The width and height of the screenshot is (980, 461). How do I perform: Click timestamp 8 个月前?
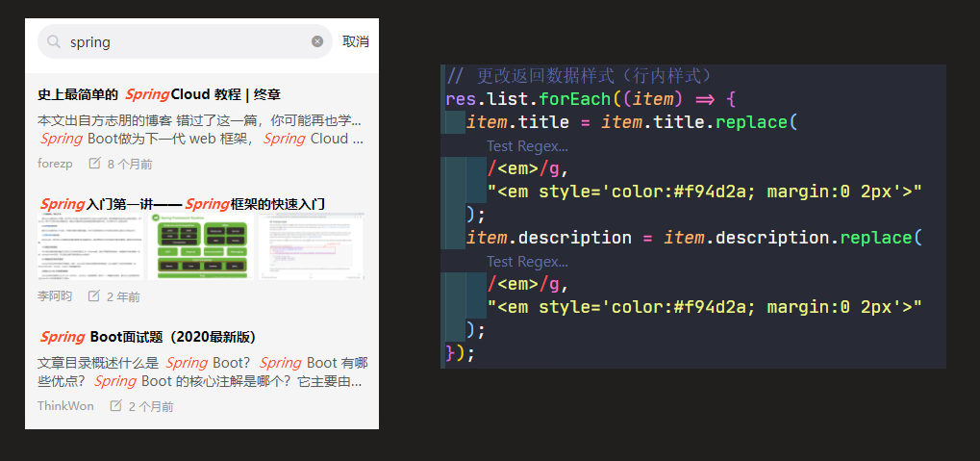coord(130,164)
